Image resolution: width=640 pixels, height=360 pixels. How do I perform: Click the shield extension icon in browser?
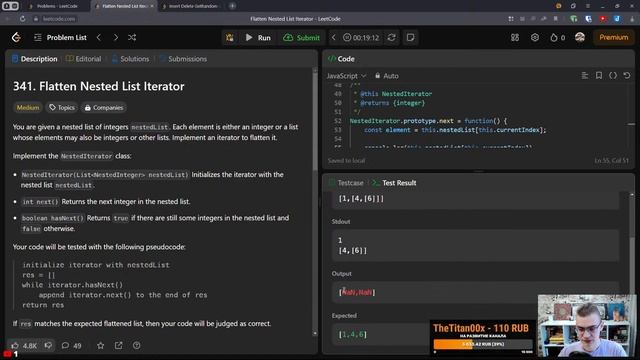[588, 19]
